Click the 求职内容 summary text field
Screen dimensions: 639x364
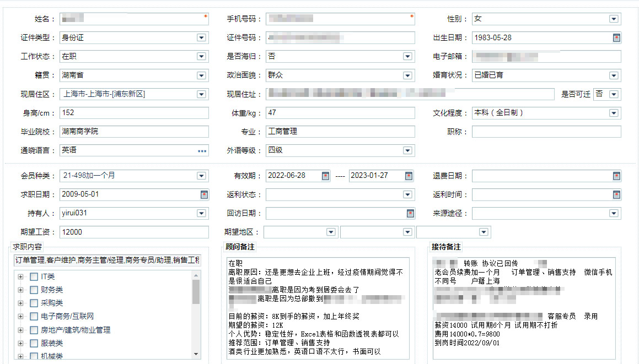click(108, 260)
